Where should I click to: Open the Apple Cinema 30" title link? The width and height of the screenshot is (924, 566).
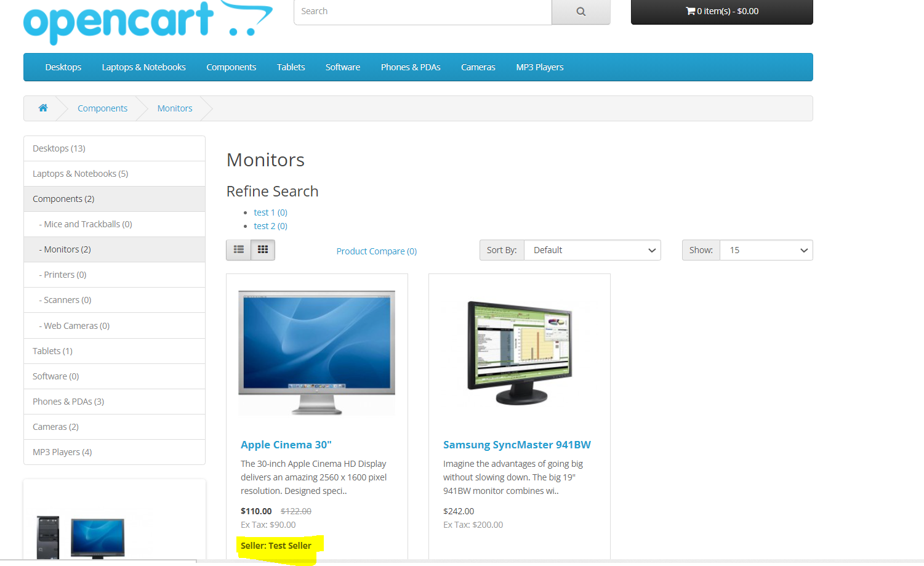[286, 445]
